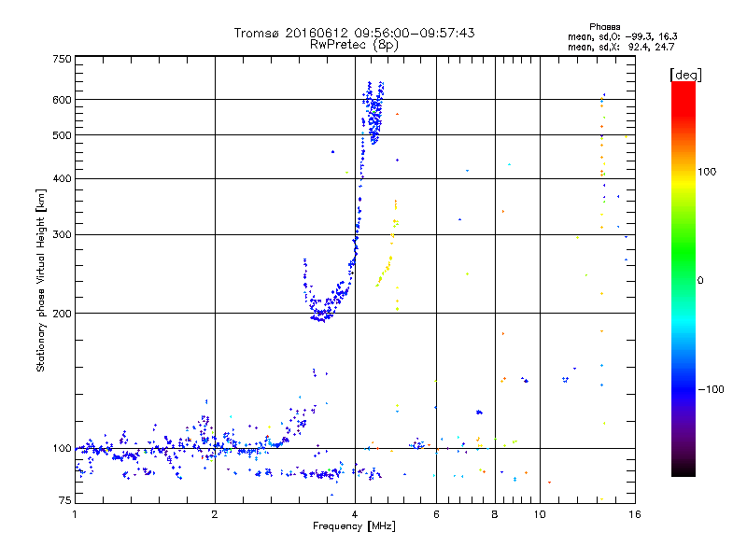Click the y-axis tick label '100'
This screenshot has height=560, width=747.
coord(62,449)
